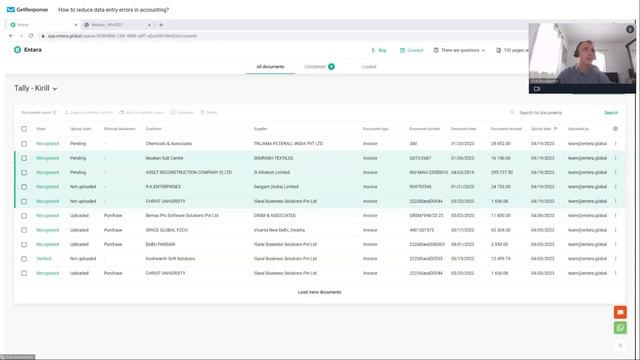Switch to the All documents tab
The image size is (640, 360).
270,67
